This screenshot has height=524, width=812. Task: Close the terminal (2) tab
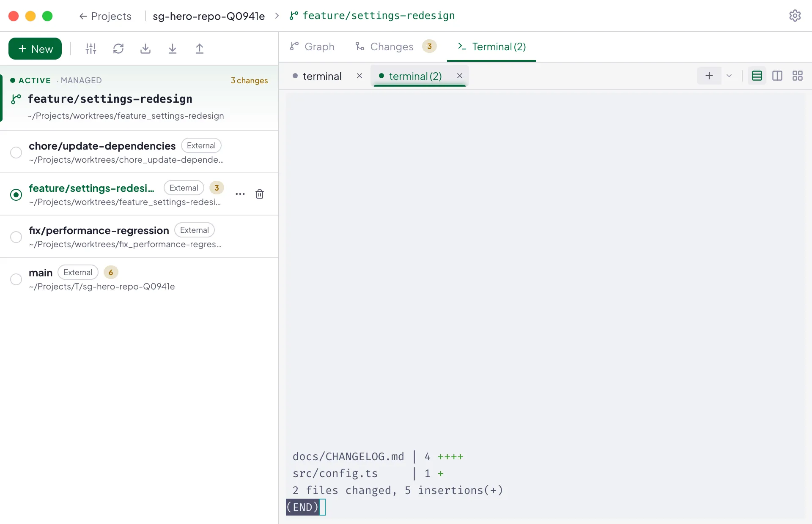(460, 76)
